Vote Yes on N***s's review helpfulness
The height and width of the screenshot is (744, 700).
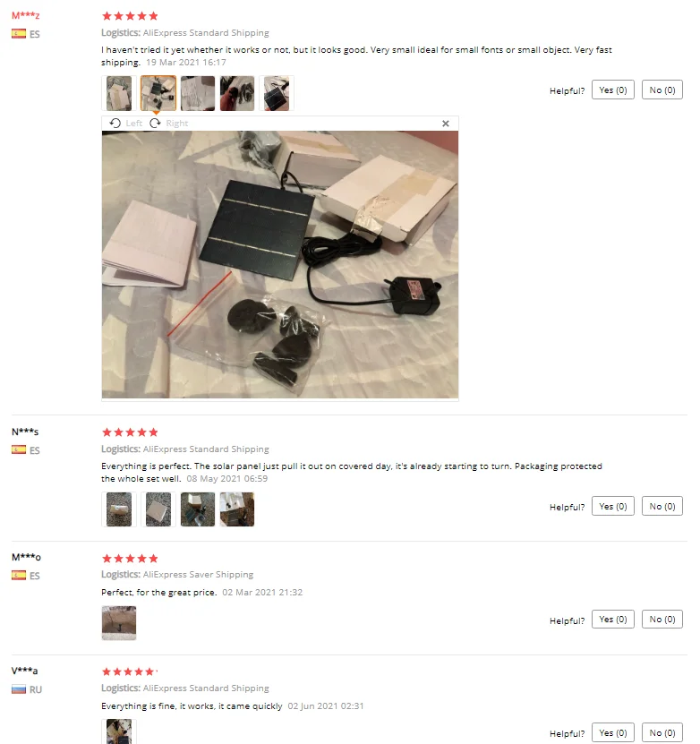coord(613,506)
